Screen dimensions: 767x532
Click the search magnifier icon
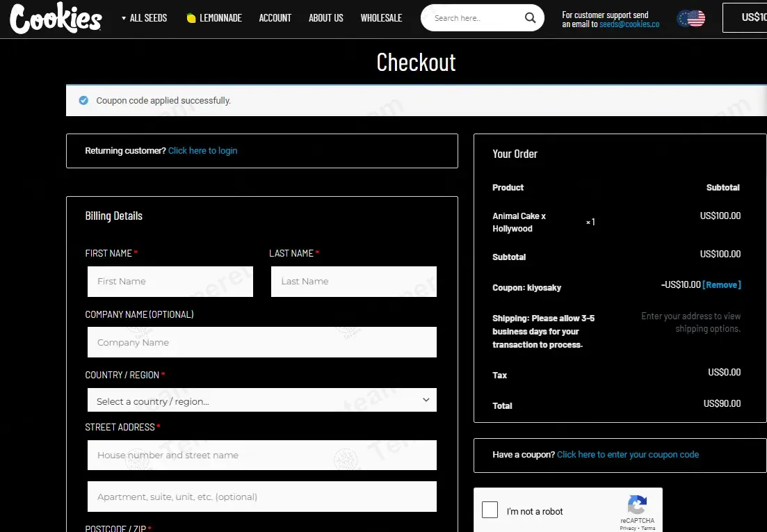click(x=531, y=17)
